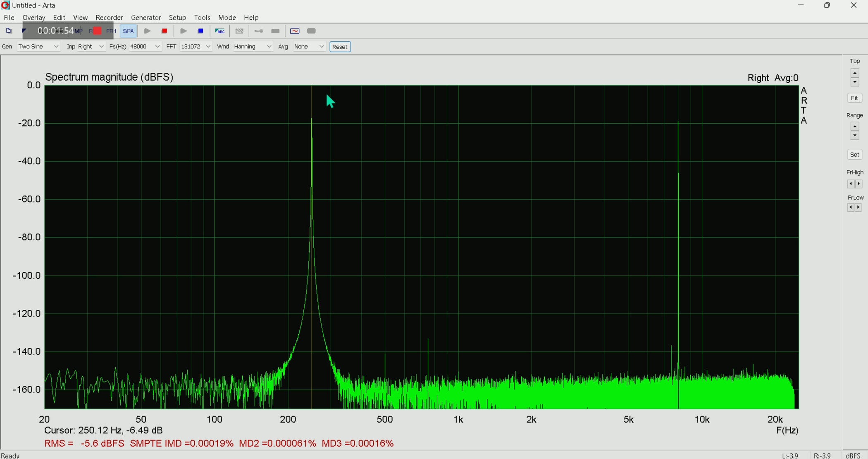This screenshot has width=868, height=459.
Task: Open the Tools menu
Action: [202, 17]
